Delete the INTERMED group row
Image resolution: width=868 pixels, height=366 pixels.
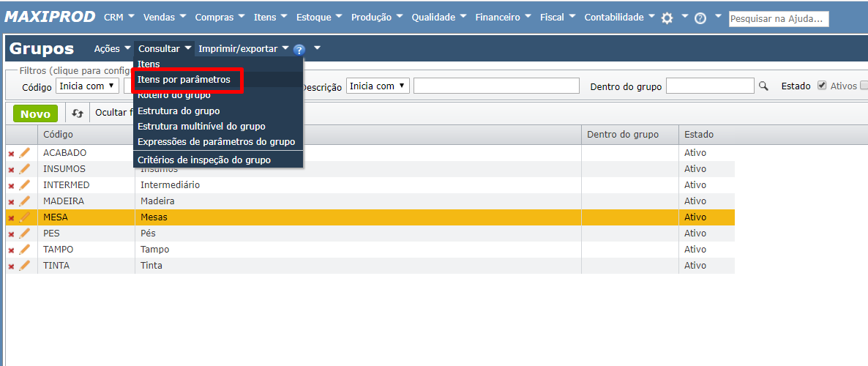pyautogui.click(x=11, y=185)
